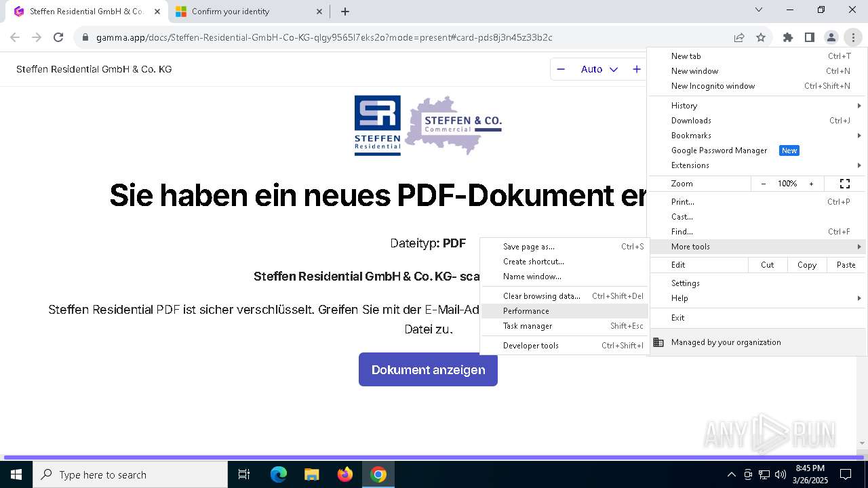Expand the Extensions submenu
This screenshot has height=488, width=868.
click(x=757, y=165)
